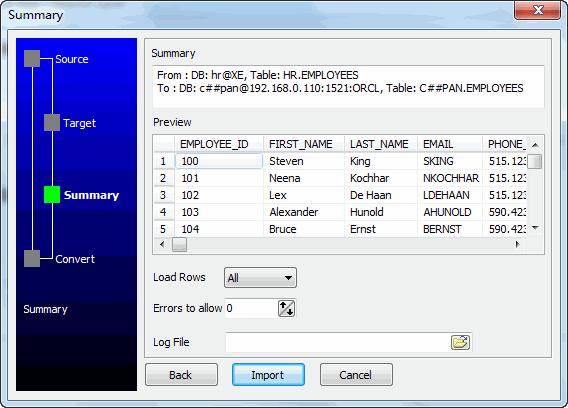
Task: Select cell with employee ID 102
Action: click(x=219, y=195)
